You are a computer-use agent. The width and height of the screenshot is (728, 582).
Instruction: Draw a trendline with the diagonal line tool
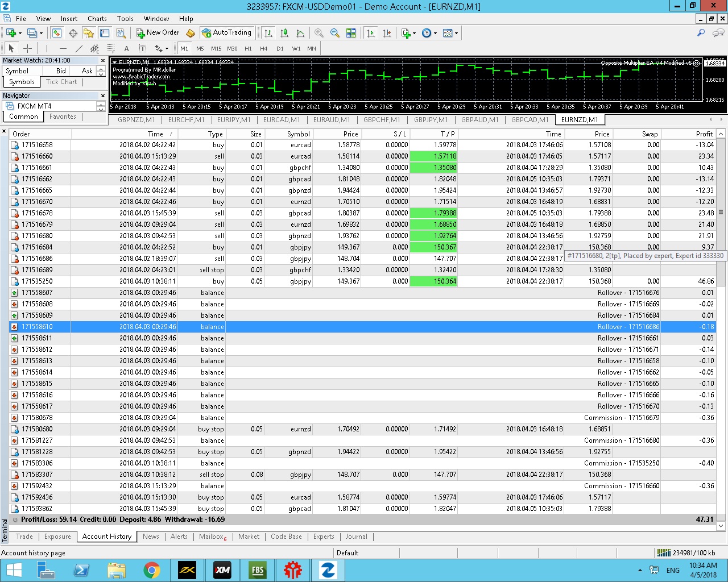pyautogui.click(x=79, y=49)
